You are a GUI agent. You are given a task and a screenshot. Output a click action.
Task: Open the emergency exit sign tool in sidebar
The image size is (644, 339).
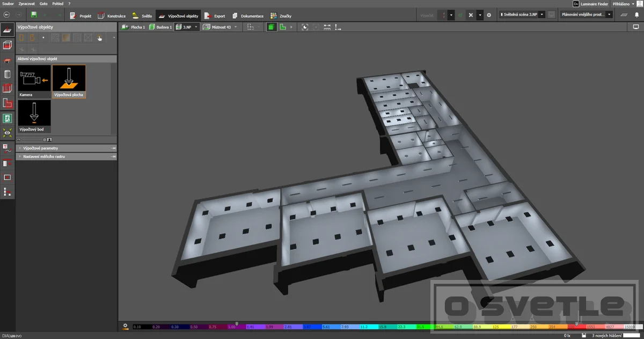8,118
